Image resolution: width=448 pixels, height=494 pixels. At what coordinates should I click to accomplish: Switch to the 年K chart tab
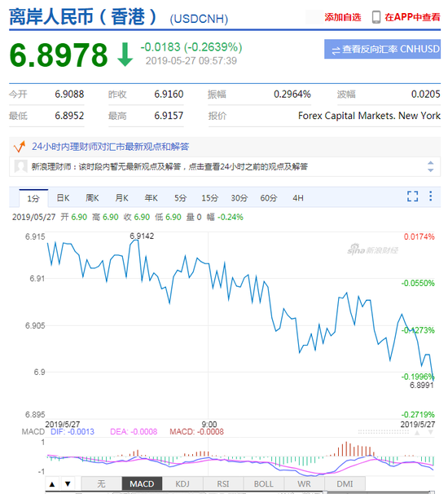coord(152,198)
